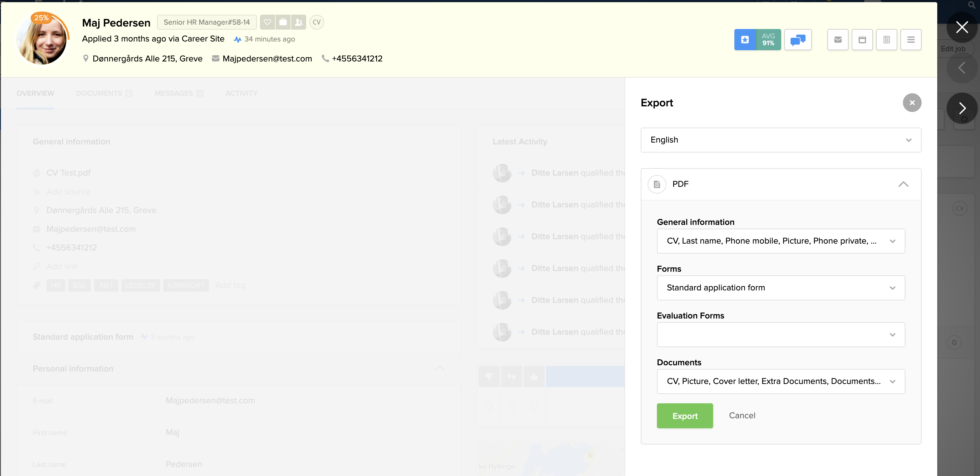Open the General information fields dropdown
Image resolution: width=980 pixels, height=476 pixels.
click(781, 241)
